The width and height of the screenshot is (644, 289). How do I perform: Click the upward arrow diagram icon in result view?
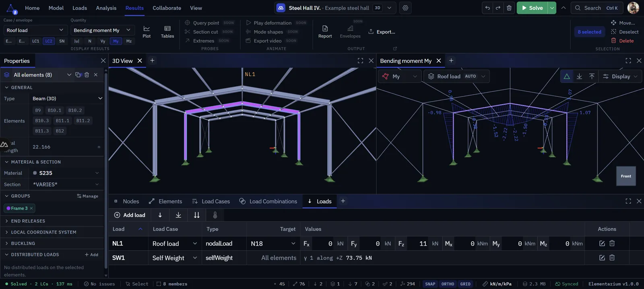pyautogui.click(x=592, y=76)
